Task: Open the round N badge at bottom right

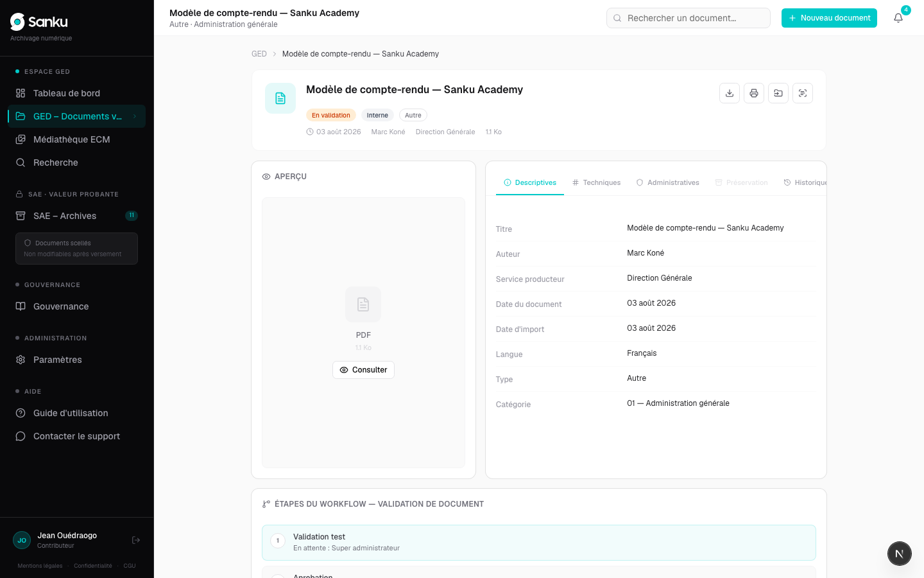Action: tap(900, 554)
